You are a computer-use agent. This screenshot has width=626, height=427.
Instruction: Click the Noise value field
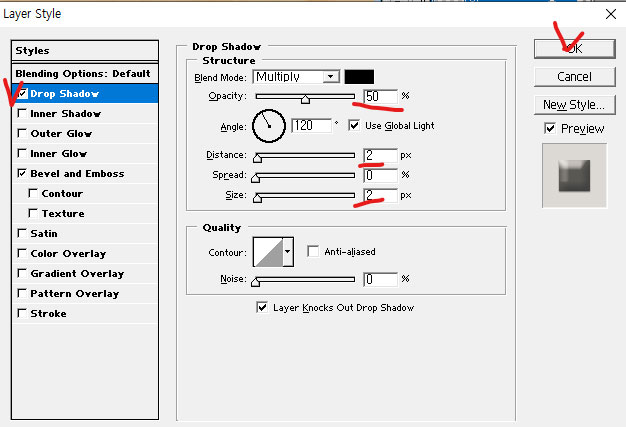[x=380, y=279]
